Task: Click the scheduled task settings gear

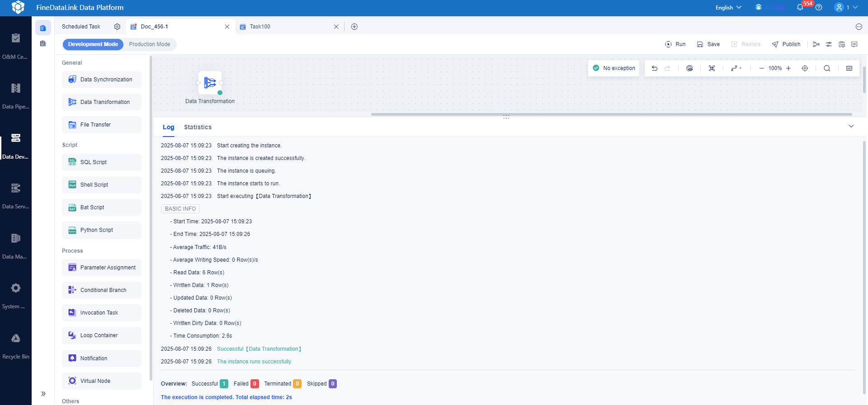Action: (x=117, y=27)
